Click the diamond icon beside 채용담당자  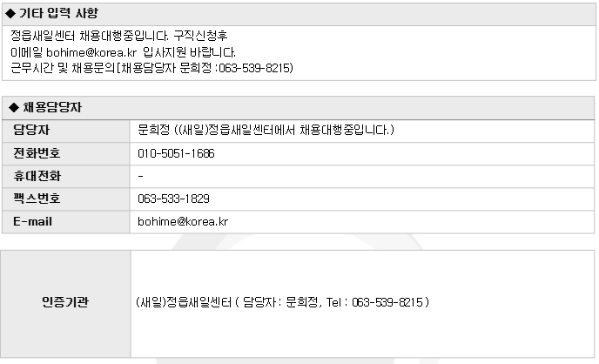pyautogui.click(x=14, y=108)
